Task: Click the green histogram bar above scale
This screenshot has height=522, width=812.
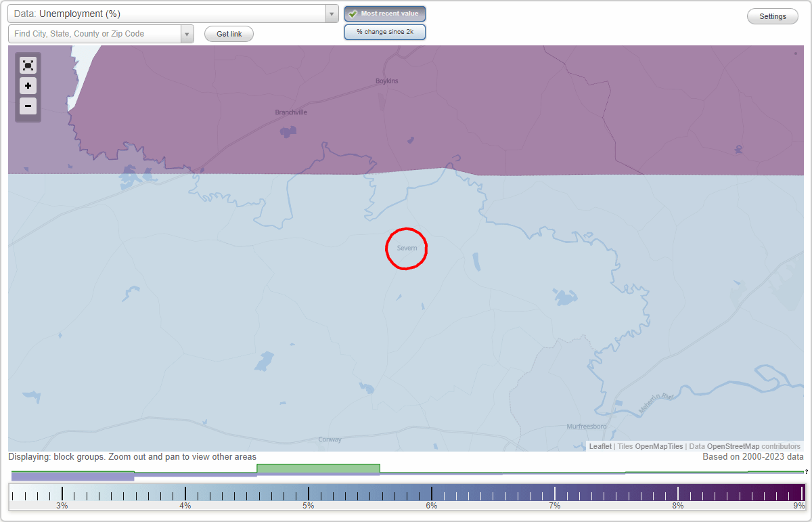Action: pyautogui.click(x=318, y=469)
